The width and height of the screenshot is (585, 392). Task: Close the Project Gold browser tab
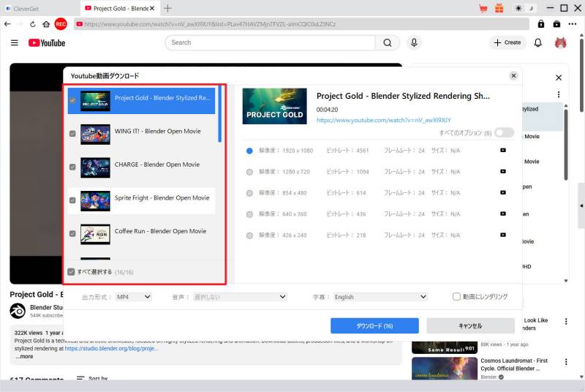click(x=152, y=8)
